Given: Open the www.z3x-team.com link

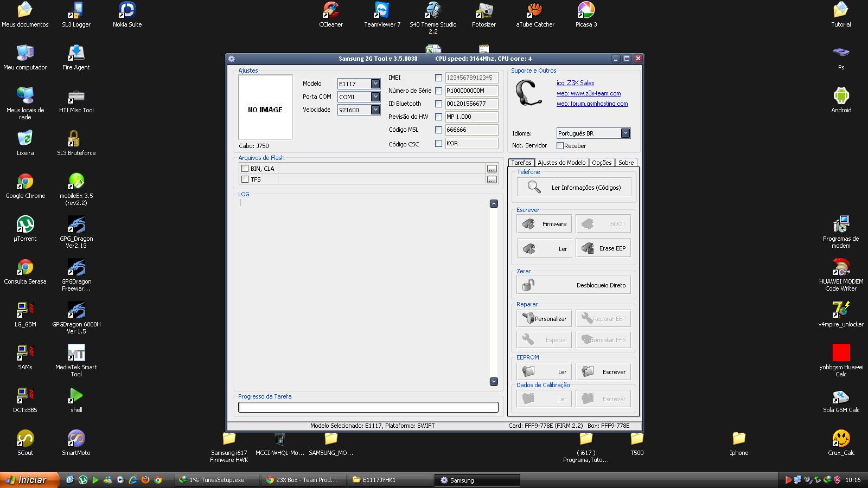Looking at the screenshot, I should point(589,93).
